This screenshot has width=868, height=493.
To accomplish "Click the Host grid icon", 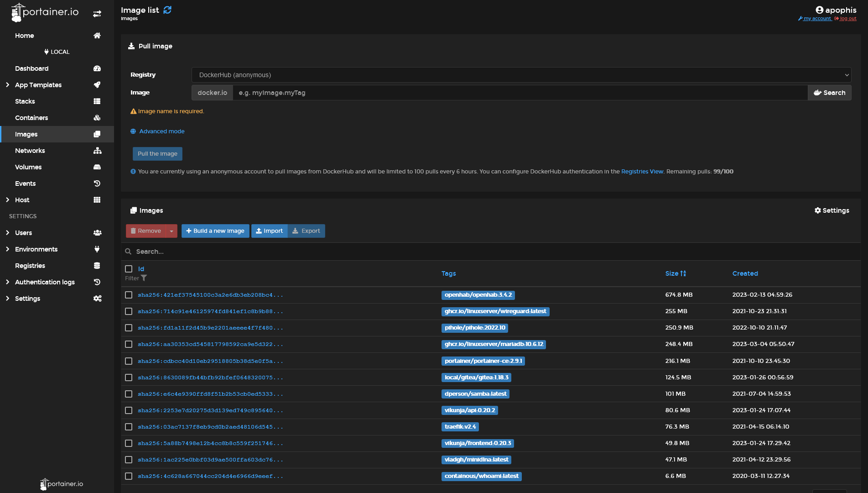I will click(x=97, y=200).
